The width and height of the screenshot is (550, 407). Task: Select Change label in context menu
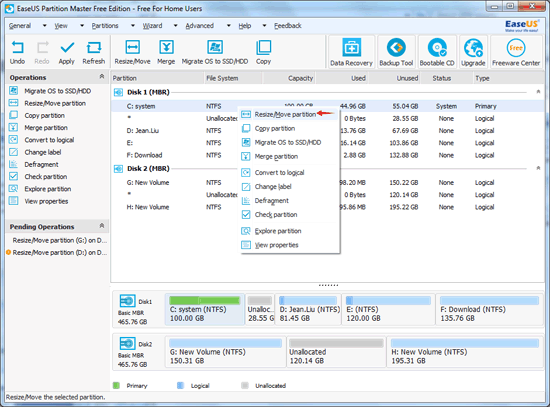[289, 187]
